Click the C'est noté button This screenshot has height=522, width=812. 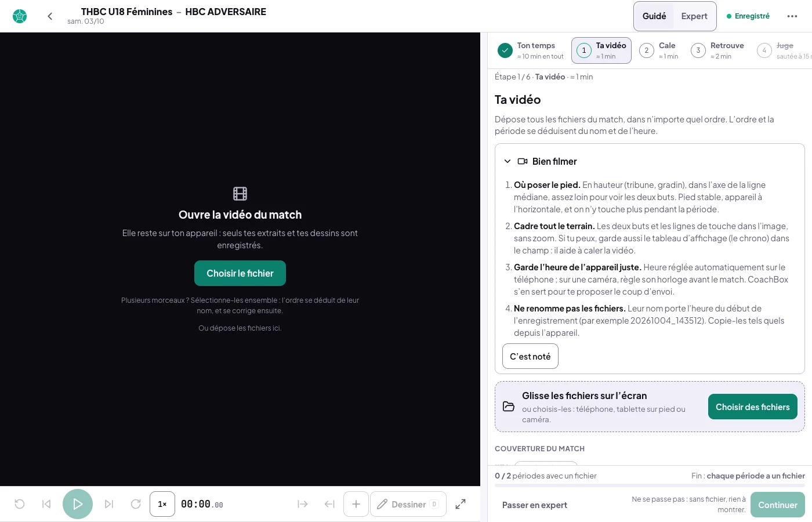click(x=530, y=356)
